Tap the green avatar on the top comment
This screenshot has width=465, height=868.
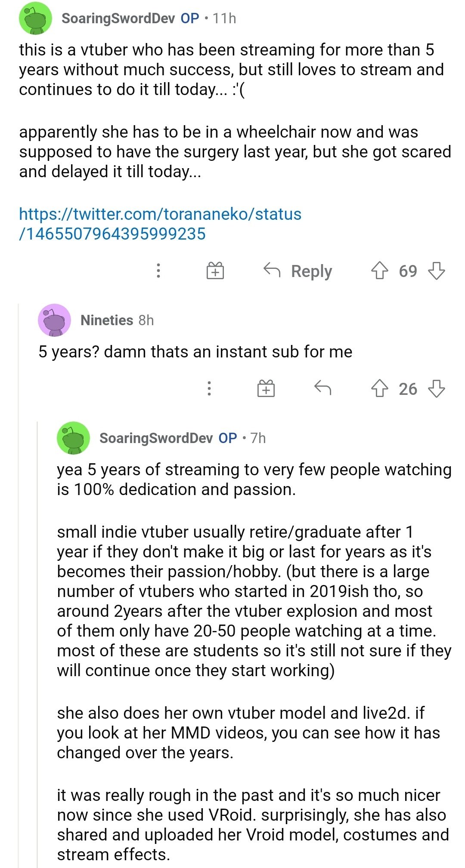[35, 18]
